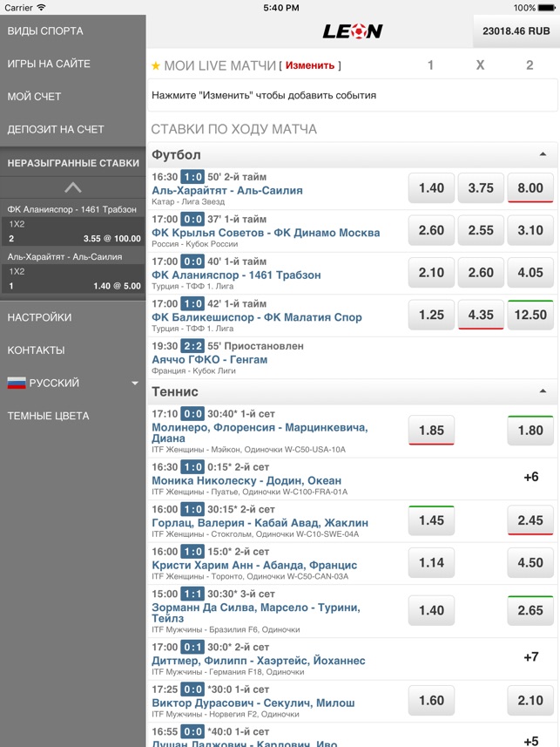Open КОНТАКТЫ page
This screenshot has height=747, width=560.
click(x=37, y=350)
